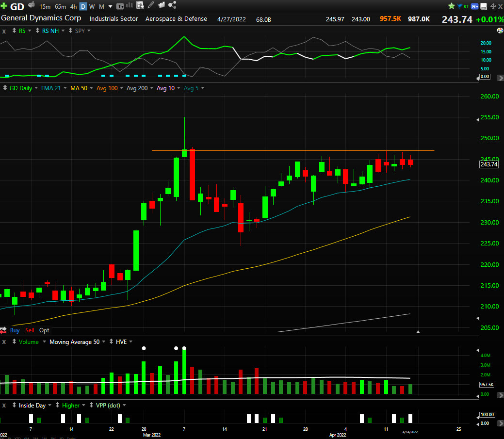Open the blue S dropdown button

tap(475, 6)
